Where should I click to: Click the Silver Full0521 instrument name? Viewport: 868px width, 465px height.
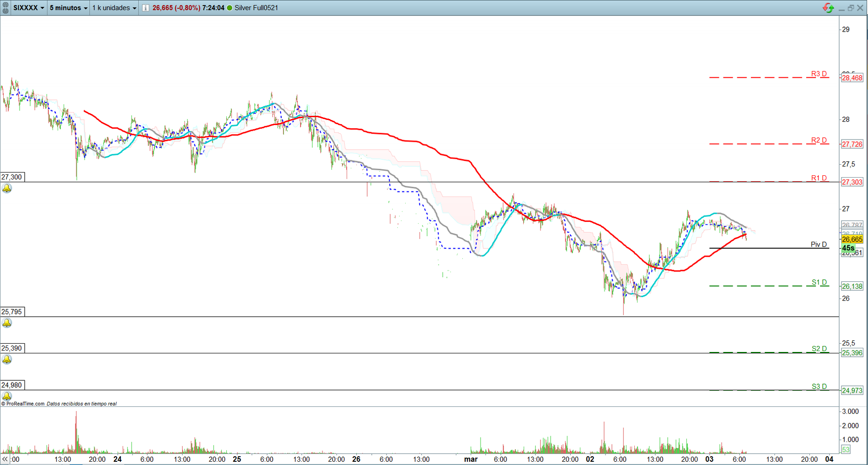click(256, 8)
